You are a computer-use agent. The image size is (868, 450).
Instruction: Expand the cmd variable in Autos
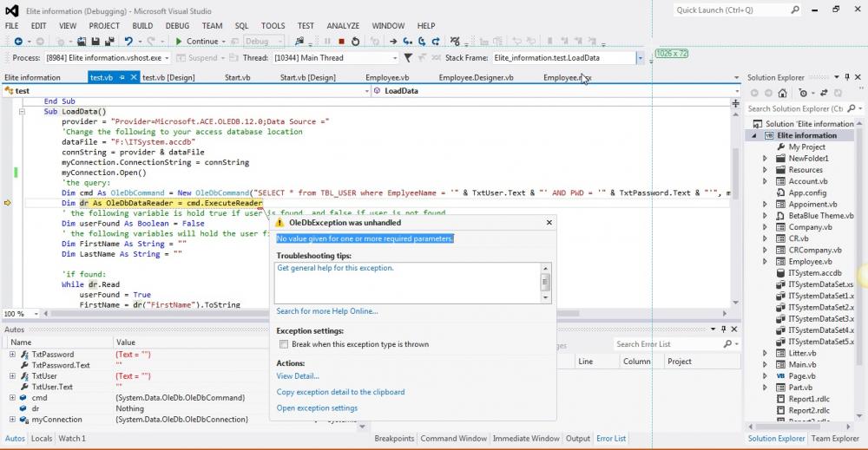pyautogui.click(x=12, y=397)
